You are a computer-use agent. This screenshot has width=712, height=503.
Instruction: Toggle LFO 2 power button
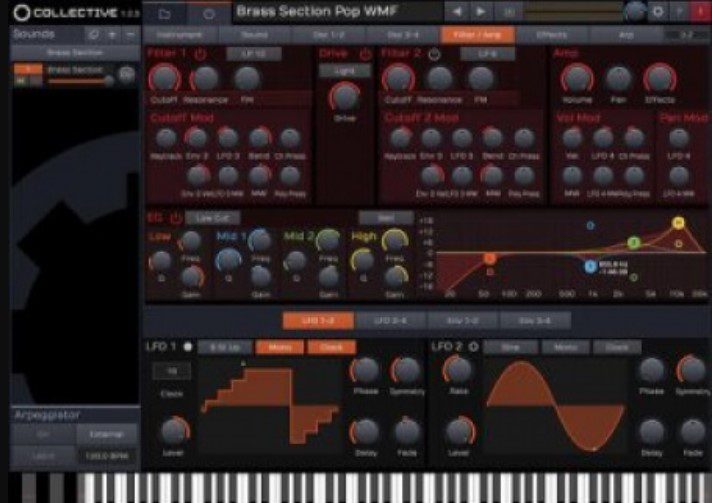(473, 347)
